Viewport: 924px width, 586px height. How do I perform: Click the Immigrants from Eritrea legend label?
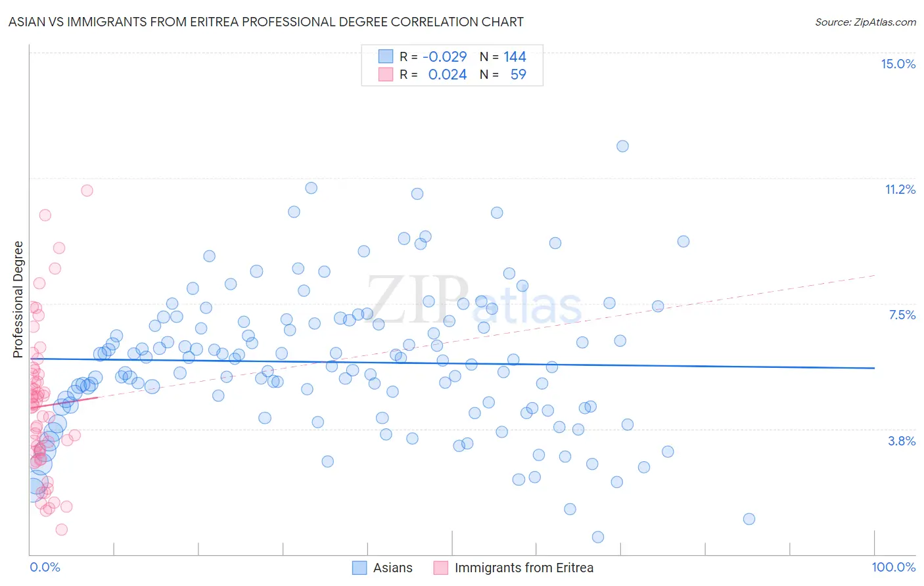coord(524,568)
